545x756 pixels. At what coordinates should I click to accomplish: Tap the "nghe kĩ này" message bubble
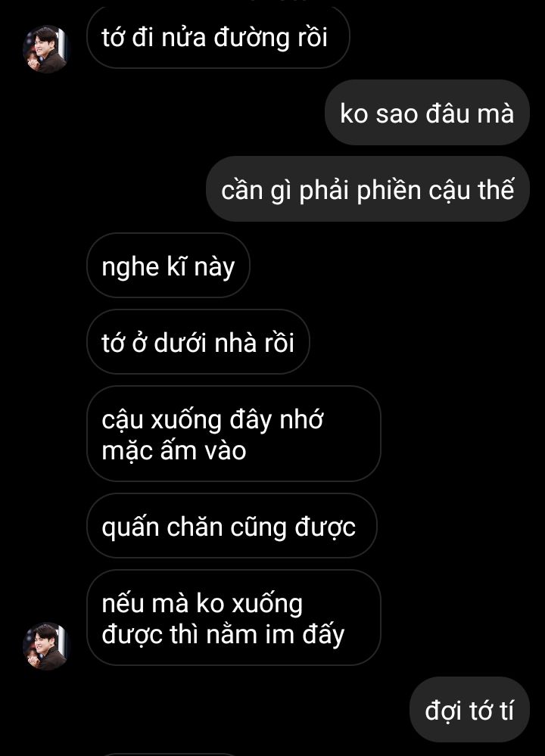tap(168, 265)
